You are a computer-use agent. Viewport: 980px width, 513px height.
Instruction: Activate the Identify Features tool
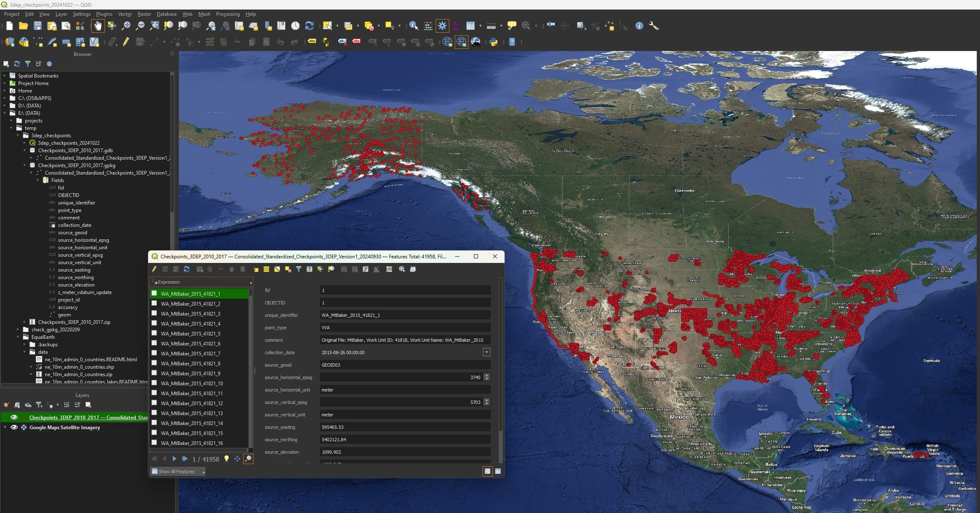click(x=413, y=26)
